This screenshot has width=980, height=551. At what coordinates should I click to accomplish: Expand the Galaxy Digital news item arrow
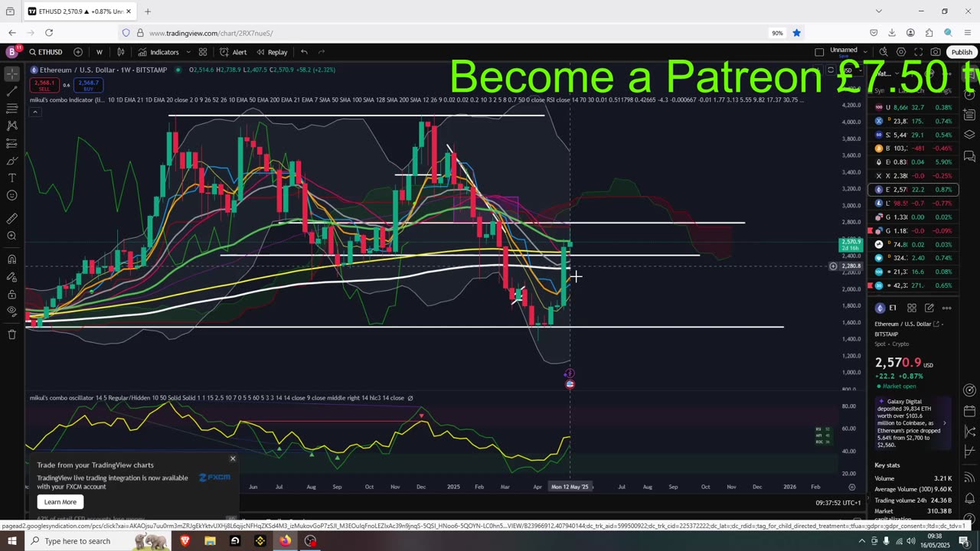click(944, 422)
